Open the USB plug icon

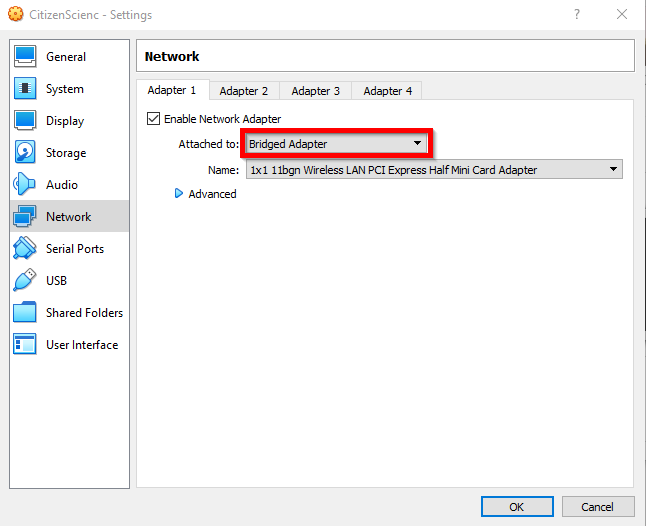click(24, 280)
